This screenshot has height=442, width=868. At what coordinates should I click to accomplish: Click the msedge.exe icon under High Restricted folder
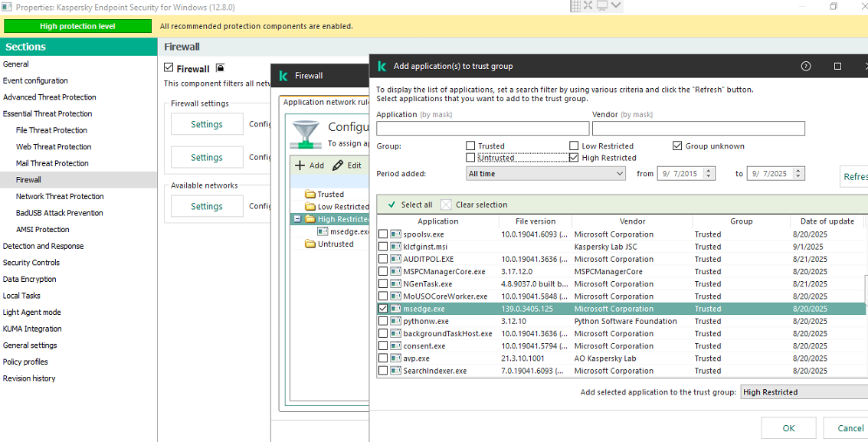click(x=323, y=232)
